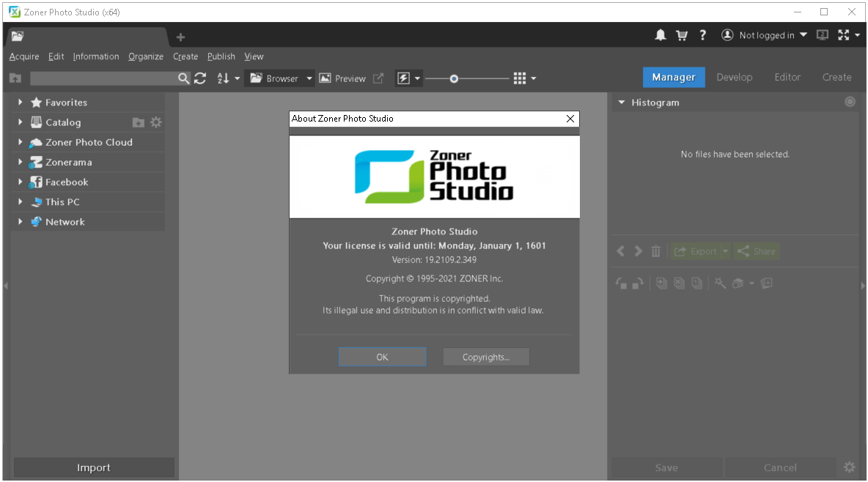This screenshot has height=482, width=868.
Task: Open the Create menu
Action: point(185,56)
